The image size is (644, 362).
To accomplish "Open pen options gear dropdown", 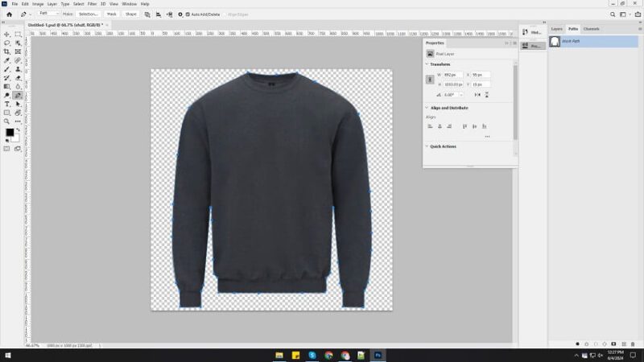I will [180, 14].
